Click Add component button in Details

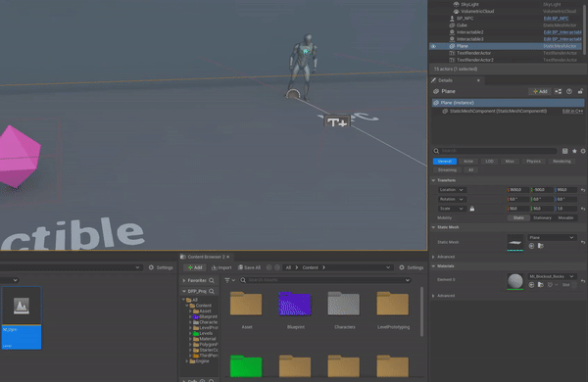coord(540,91)
